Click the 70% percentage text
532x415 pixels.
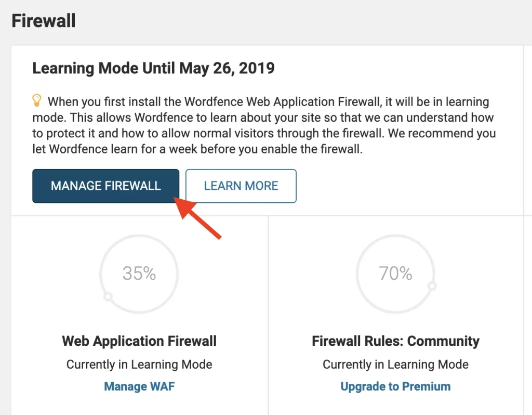395,274
